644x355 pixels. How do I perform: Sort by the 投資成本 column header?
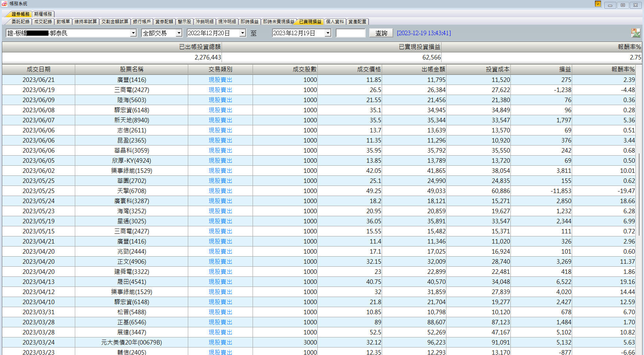coord(478,69)
